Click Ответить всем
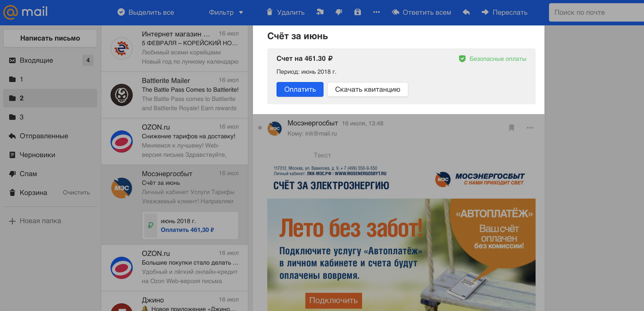Screen dimensions: 644x311 pyautogui.click(x=421, y=12)
